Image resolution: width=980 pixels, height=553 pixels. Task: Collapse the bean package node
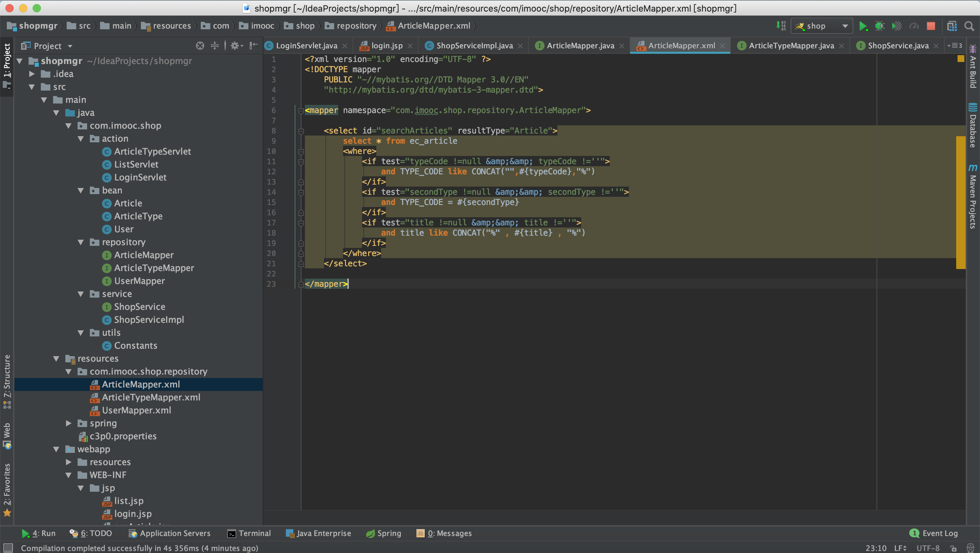(x=81, y=190)
